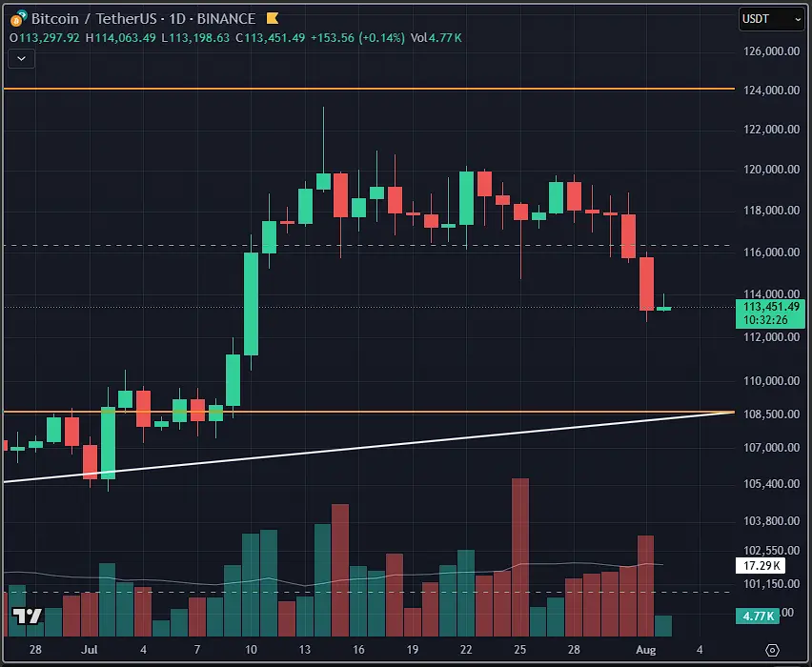Click the 105,400.00 price axis label
The image size is (812, 667).
click(771, 484)
